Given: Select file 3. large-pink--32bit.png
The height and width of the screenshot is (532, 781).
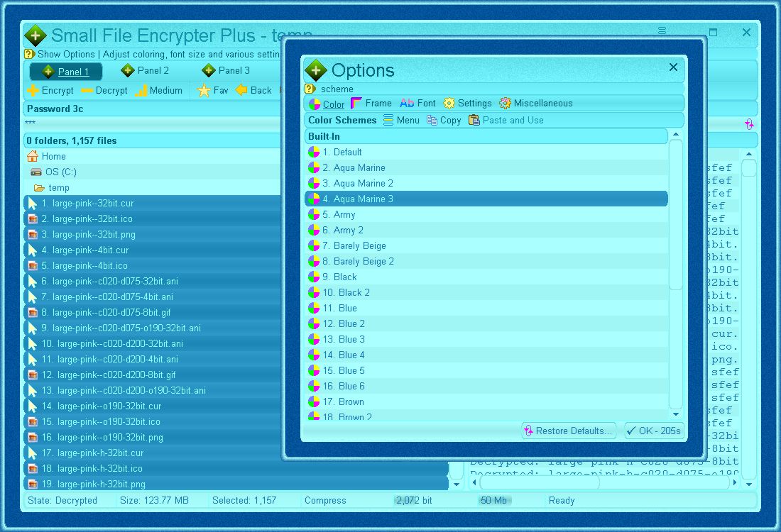Looking at the screenshot, I should [x=153, y=234].
